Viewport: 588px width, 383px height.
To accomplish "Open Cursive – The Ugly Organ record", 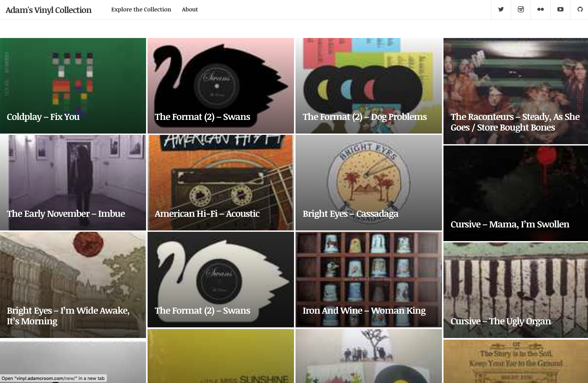I will coord(516,290).
